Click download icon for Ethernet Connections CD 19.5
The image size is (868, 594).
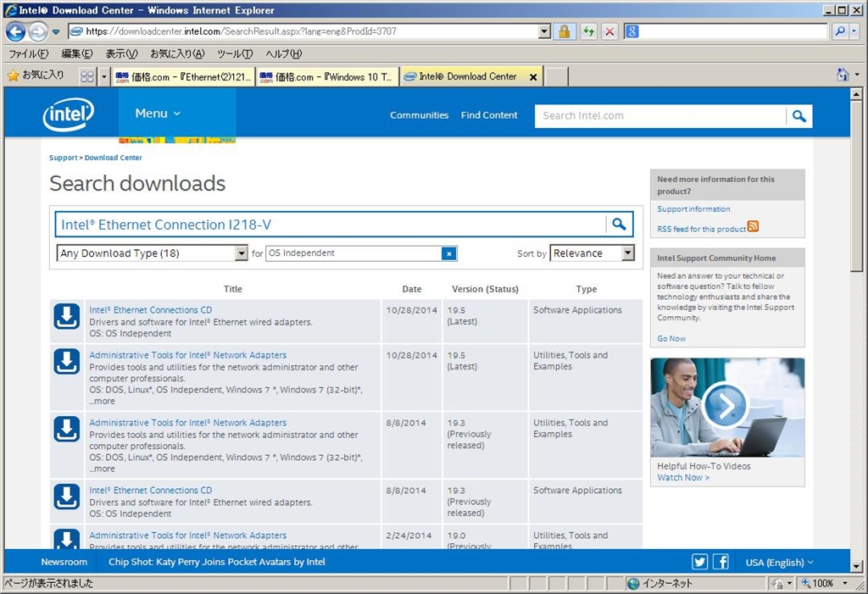click(66, 316)
